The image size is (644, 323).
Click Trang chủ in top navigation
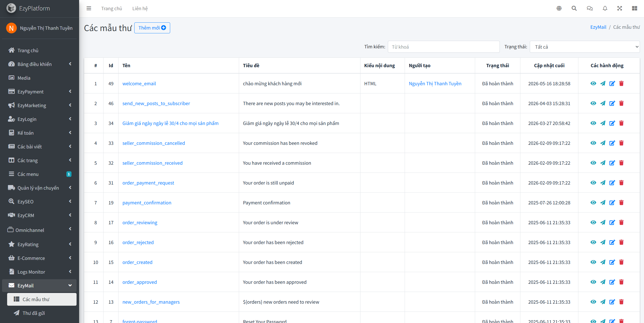(112, 8)
